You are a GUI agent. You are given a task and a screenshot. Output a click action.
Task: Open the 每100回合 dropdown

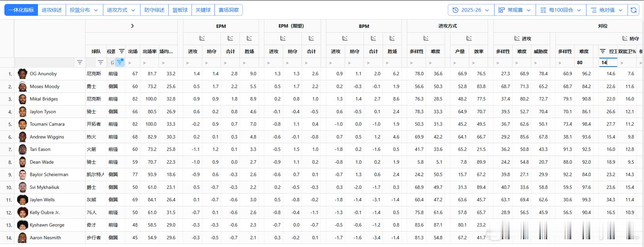561,10
